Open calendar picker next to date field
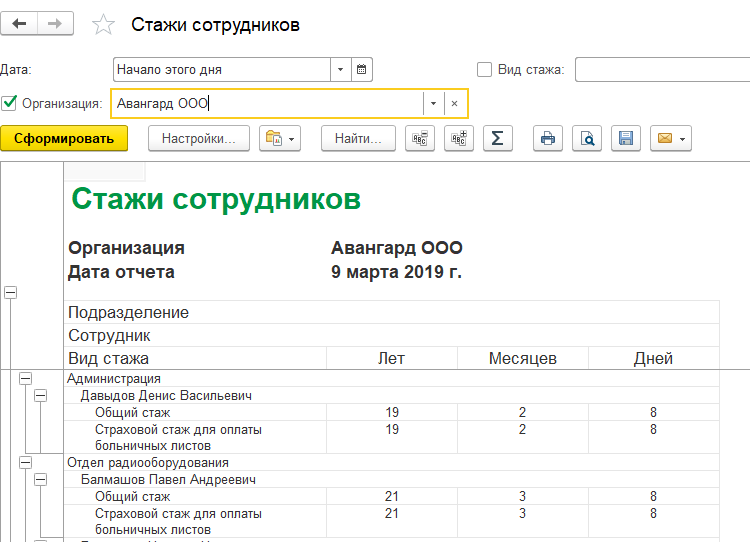Image resolution: width=750 pixels, height=542 pixels. (362, 70)
